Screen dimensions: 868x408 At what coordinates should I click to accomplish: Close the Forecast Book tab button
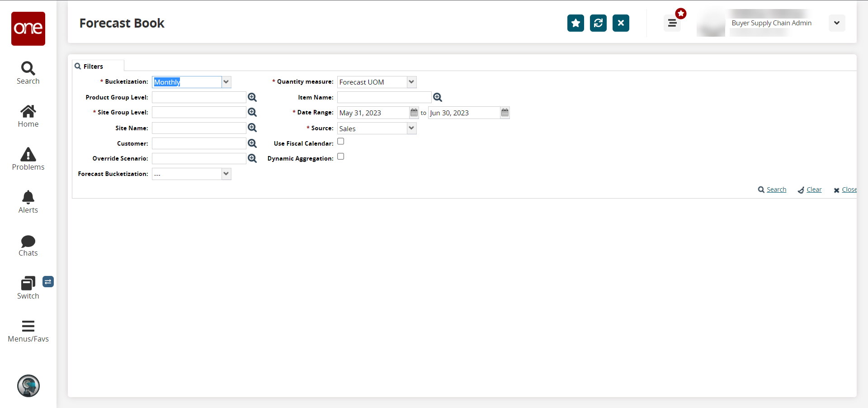point(621,23)
